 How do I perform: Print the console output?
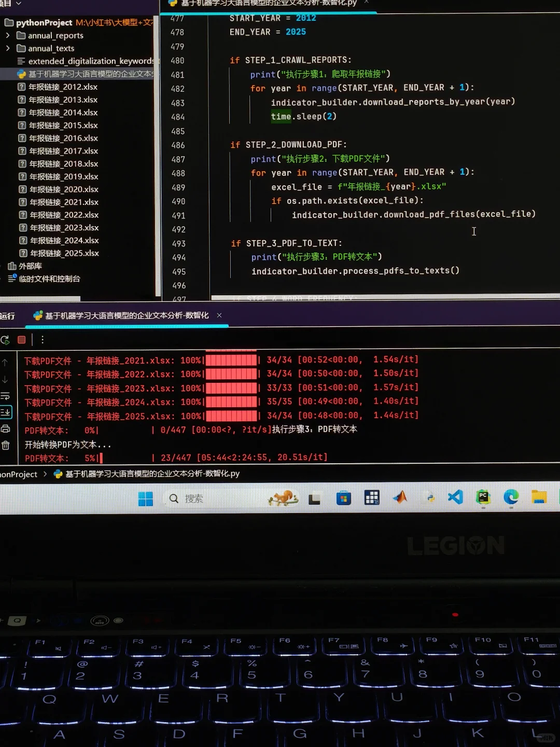(x=6, y=428)
